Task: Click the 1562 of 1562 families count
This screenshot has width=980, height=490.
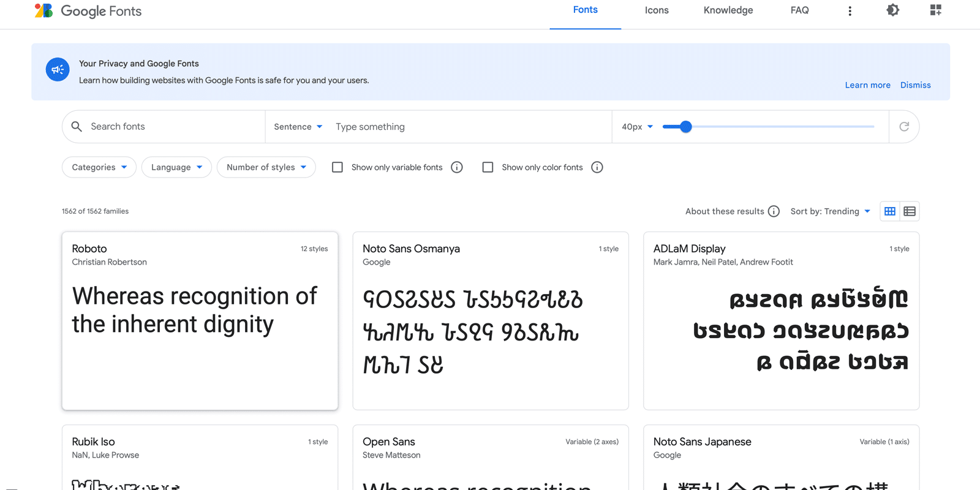Action: point(95,211)
